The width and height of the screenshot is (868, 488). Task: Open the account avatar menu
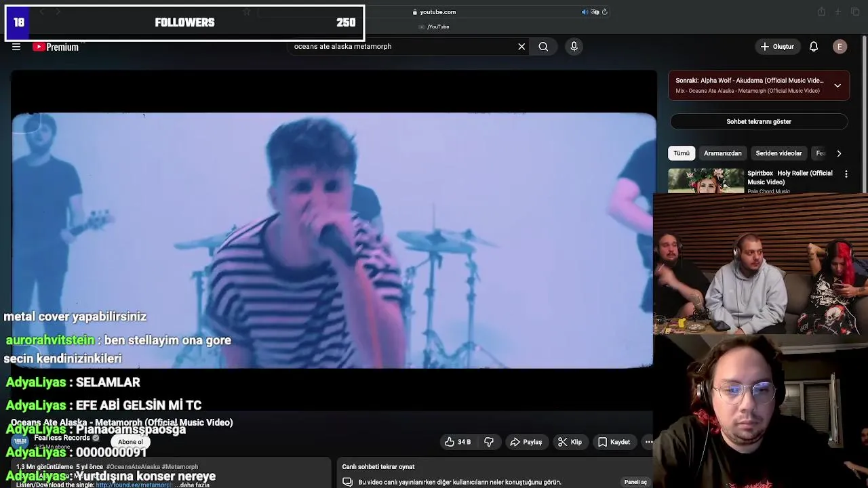click(x=840, y=47)
